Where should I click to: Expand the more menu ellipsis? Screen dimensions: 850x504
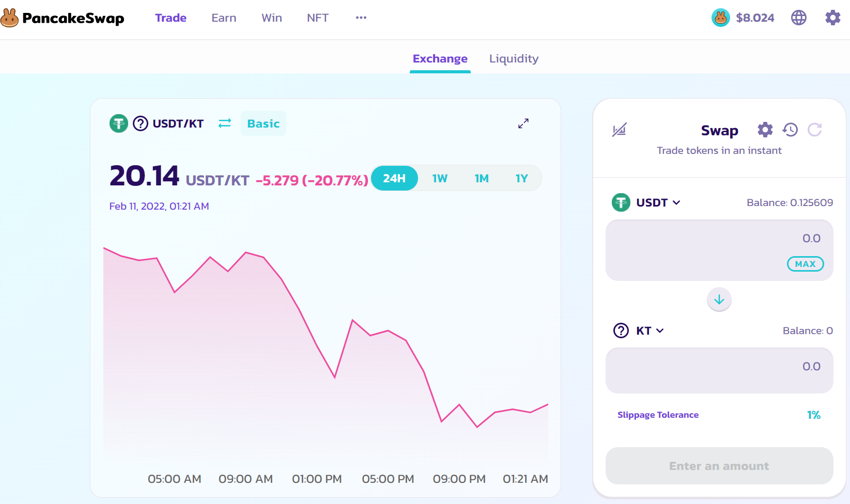tap(361, 18)
